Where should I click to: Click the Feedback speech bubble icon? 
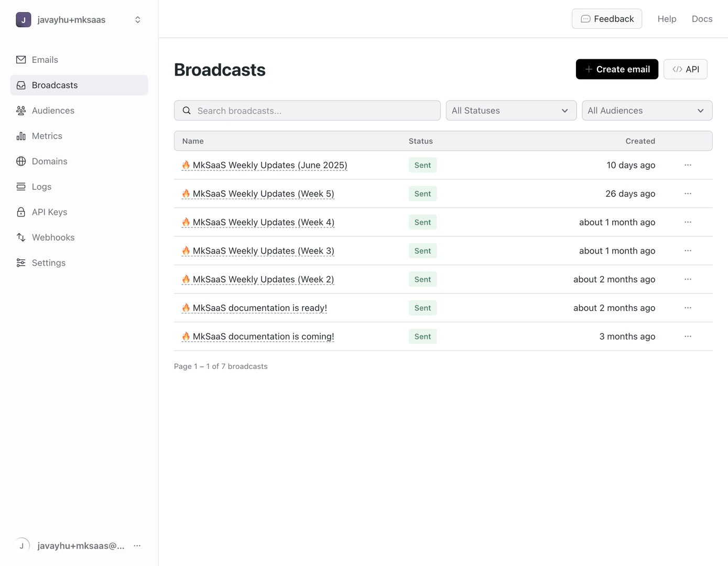tap(584, 18)
